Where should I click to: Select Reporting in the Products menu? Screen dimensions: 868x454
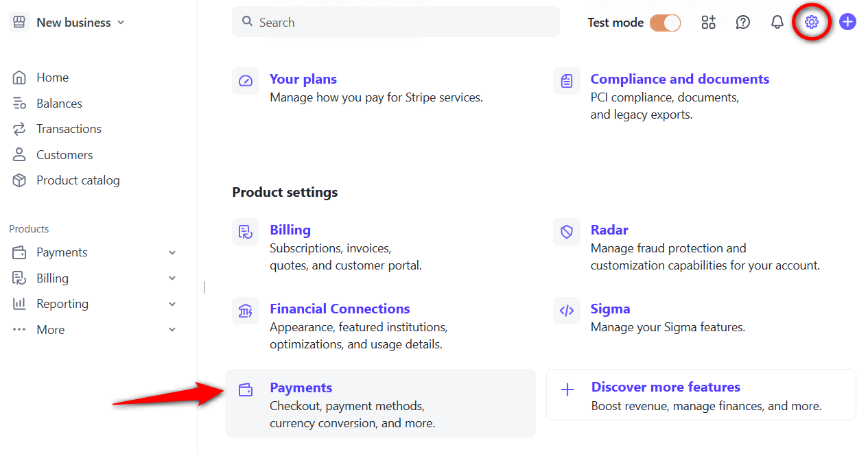point(62,304)
